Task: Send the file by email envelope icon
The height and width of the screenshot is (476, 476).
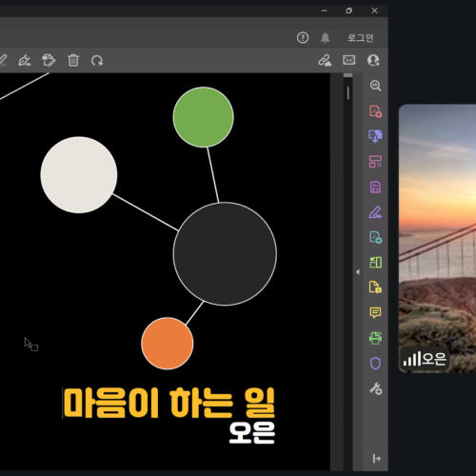Action: [x=348, y=60]
